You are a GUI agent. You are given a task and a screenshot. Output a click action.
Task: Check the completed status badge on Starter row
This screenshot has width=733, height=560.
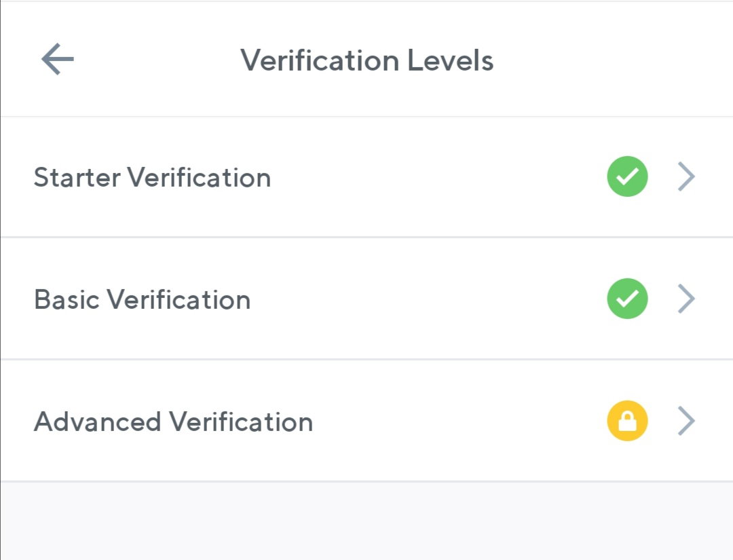tap(627, 176)
